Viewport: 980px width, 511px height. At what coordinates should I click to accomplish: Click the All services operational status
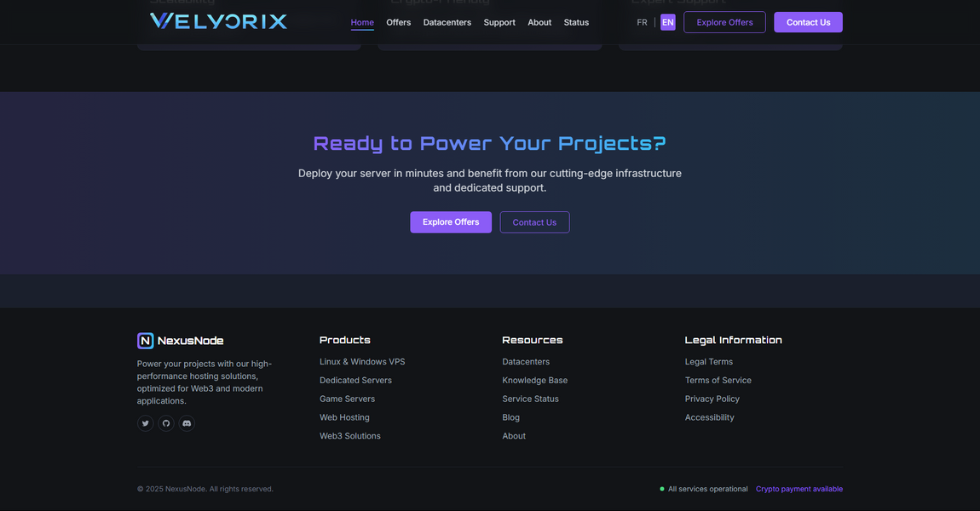tap(703, 489)
